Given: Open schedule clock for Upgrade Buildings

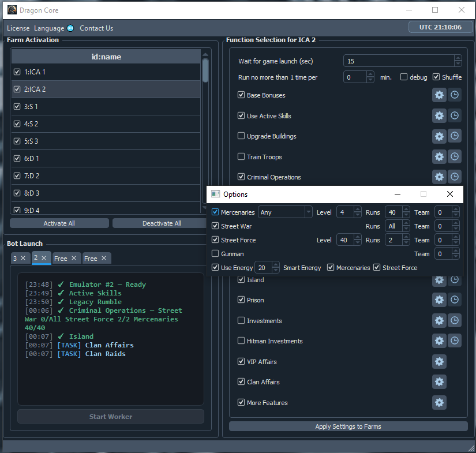Looking at the screenshot, I should click(455, 136).
